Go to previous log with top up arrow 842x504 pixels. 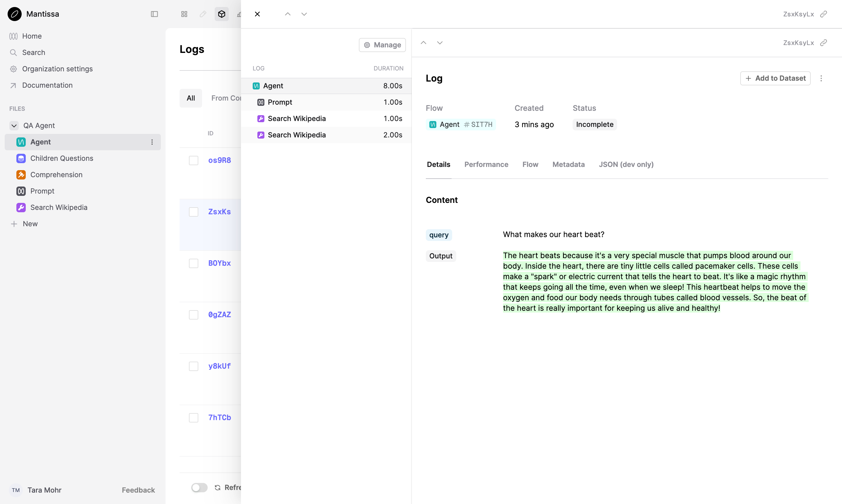coord(288,14)
